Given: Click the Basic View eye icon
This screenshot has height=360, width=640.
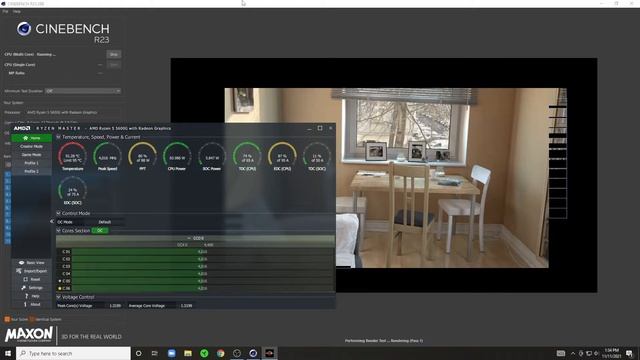Looking at the screenshot, I should tap(22, 262).
